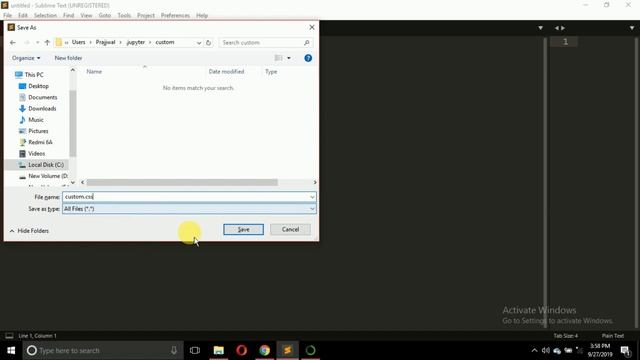640x360 pixels.
Task: Click the volume speaker tray icon
Action: coord(546,350)
